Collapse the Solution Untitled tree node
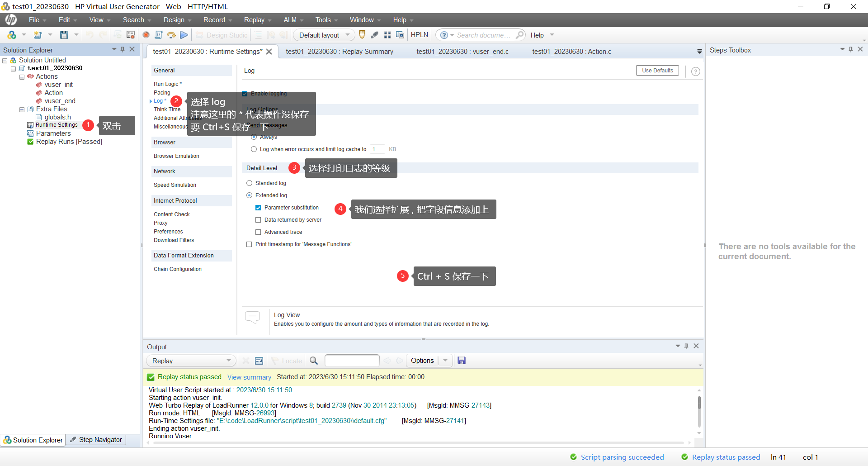The image size is (868, 466). (x=5, y=61)
